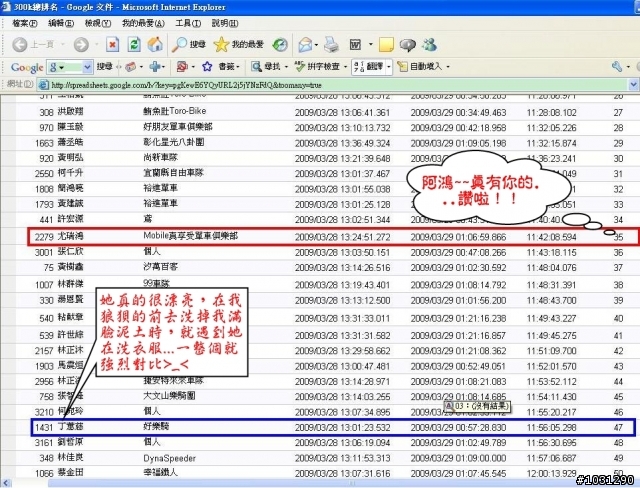Expand the address bar dropdown arrow
The height and width of the screenshot is (488, 640).
pyautogui.click(x=633, y=85)
